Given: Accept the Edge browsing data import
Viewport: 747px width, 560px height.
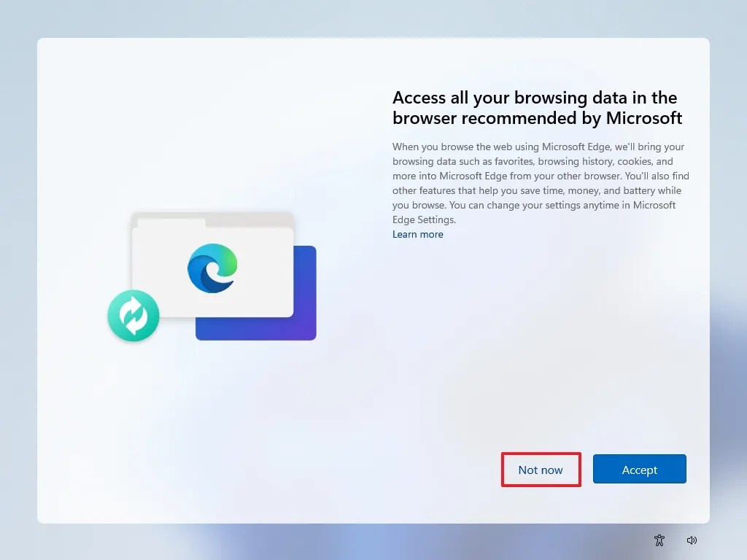Looking at the screenshot, I should click(639, 470).
